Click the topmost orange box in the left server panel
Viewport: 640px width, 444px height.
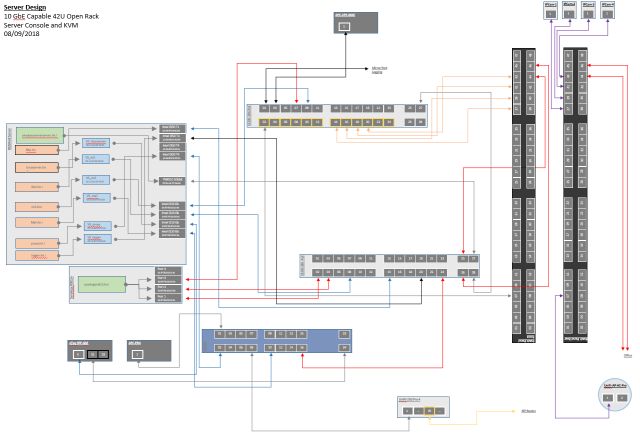tap(36, 150)
